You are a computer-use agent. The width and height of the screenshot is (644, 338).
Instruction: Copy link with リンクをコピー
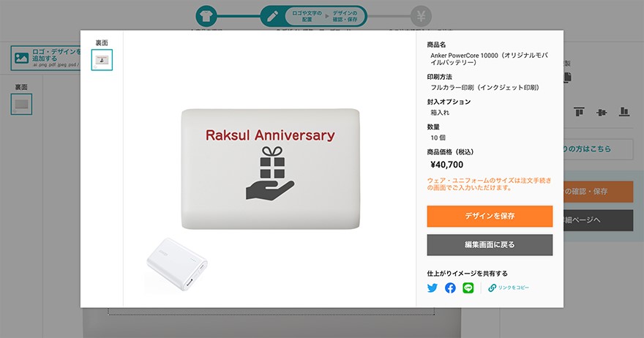pyautogui.click(x=509, y=288)
